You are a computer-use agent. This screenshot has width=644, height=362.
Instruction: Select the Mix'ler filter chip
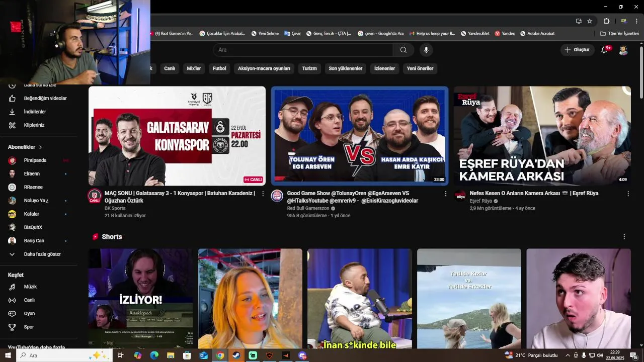point(194,68)
